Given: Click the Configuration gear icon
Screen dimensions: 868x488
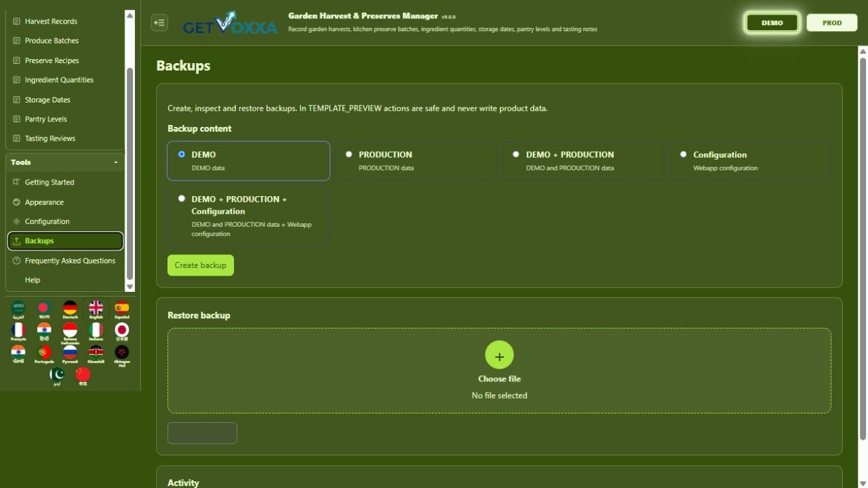Looking at the screenshot, I should click(x=17, y=221).
